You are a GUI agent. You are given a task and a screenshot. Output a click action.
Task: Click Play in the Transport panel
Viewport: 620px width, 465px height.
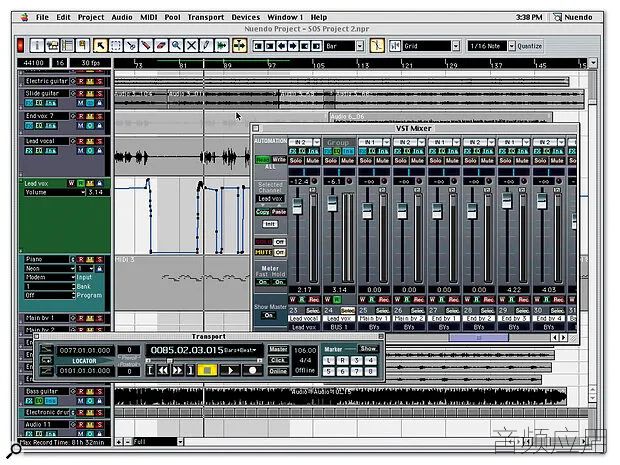click(x=230, y=370)
